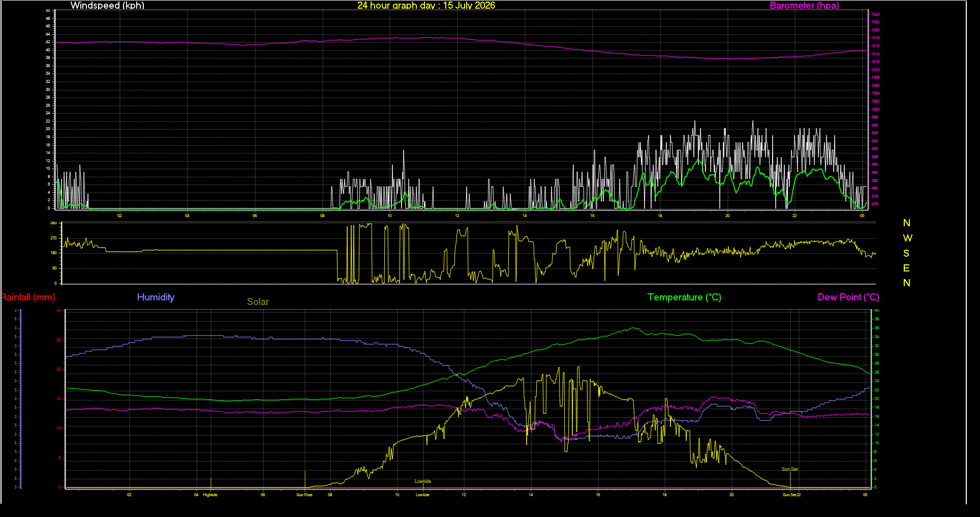This screenshot has height=517, width=980.
Task: Click hour 18 on windspeed time axis
Action: pyautogui.click(x=660, y=216)
